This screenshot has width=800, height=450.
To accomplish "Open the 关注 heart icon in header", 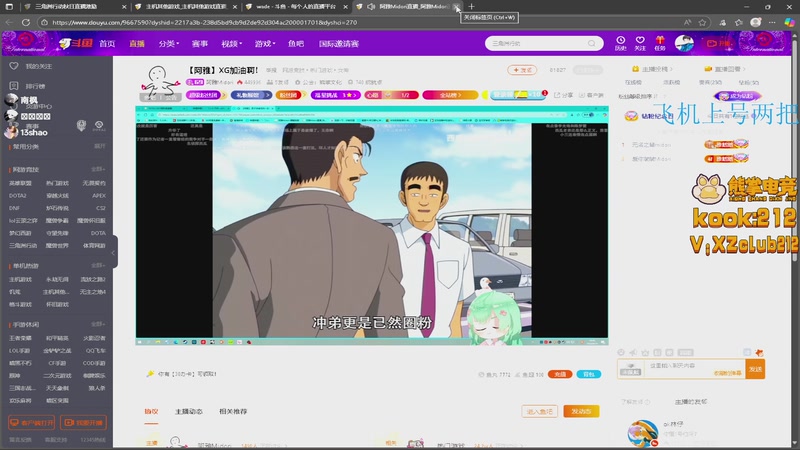I will pos(640,43).
